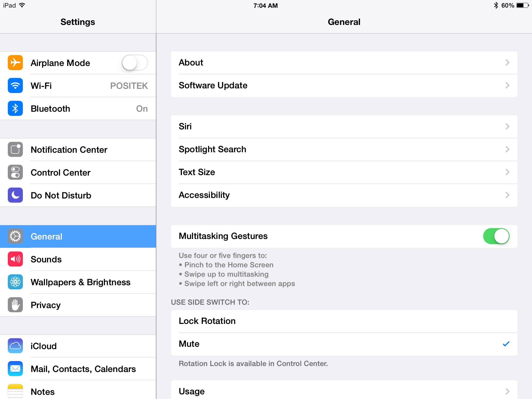Tap the Bluetooth status bar icon

click(496, 5)
